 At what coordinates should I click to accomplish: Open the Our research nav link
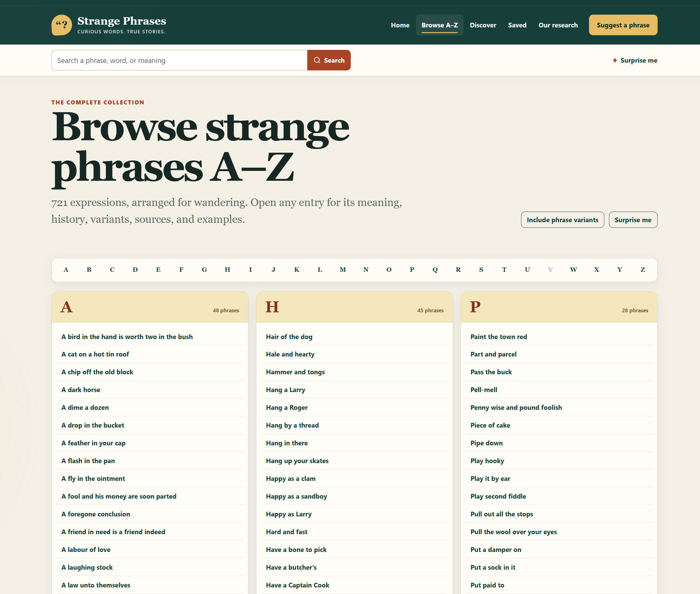(558, 25)
